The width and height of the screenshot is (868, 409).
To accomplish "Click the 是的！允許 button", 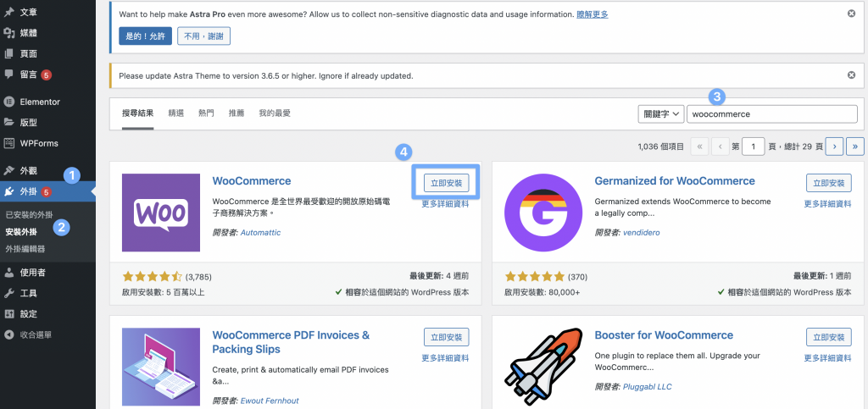I will click(146, 36).
